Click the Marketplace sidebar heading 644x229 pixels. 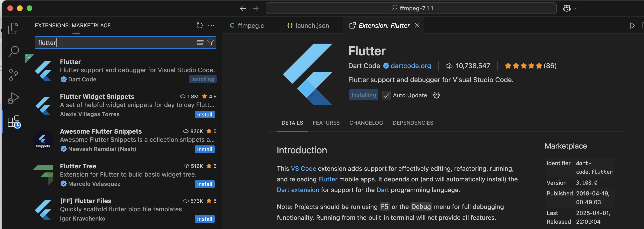[x=566, y=146]
